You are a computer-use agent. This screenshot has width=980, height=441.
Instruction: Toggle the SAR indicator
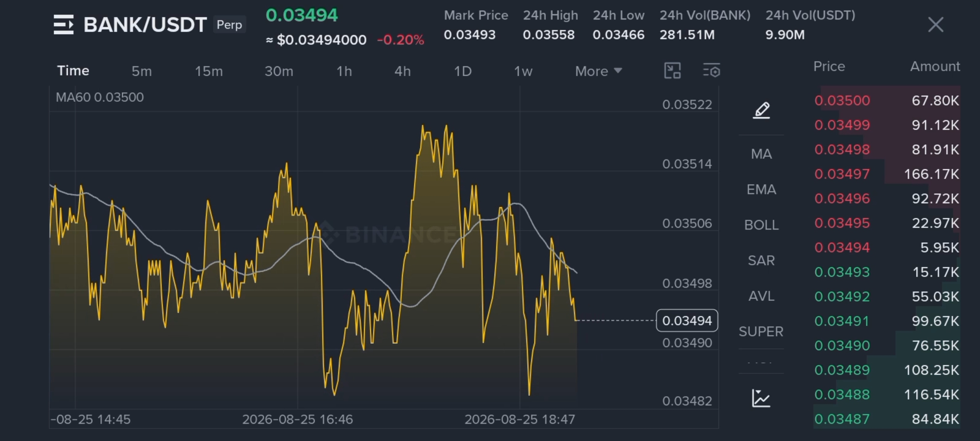tap(761, 261)
